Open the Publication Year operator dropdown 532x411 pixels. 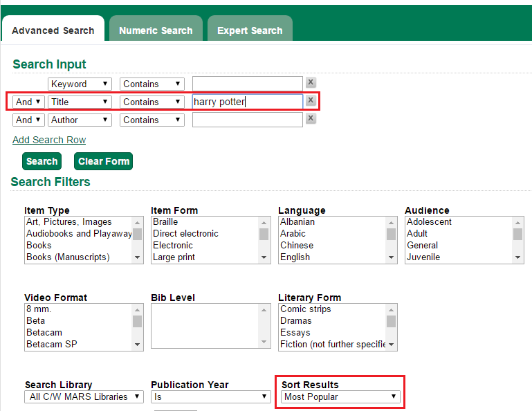210,396
